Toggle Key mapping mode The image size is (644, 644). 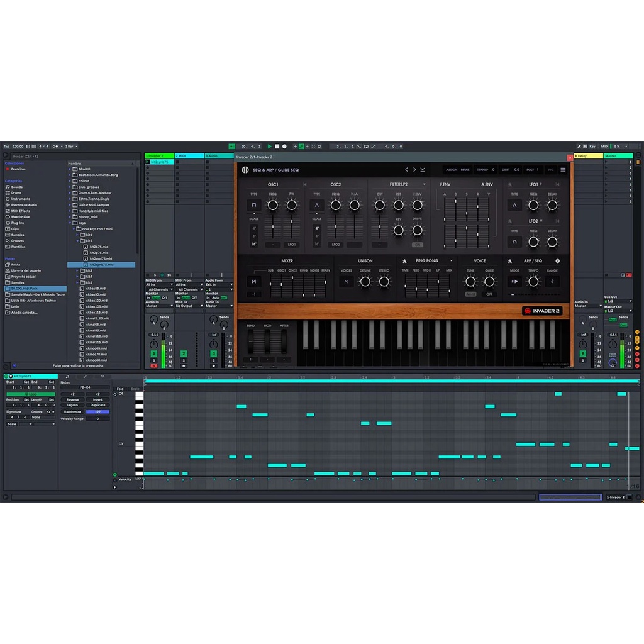coord(592,146)
